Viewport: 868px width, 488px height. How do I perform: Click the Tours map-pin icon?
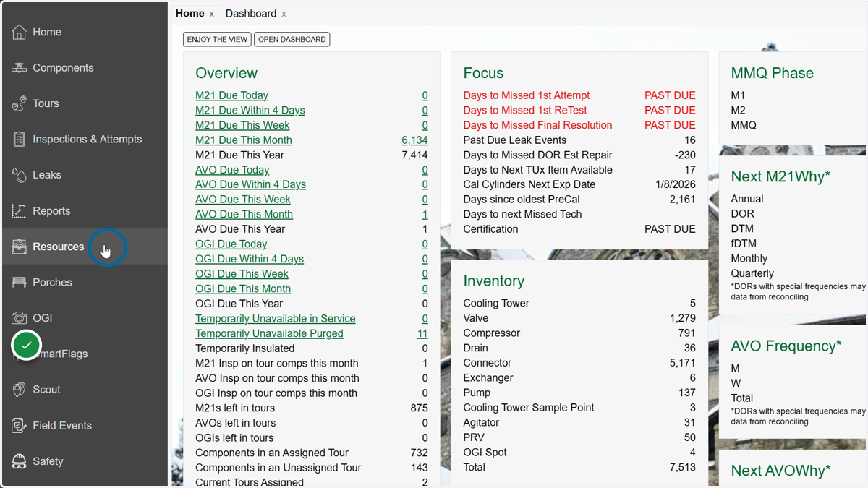click(x=19, y=103)
